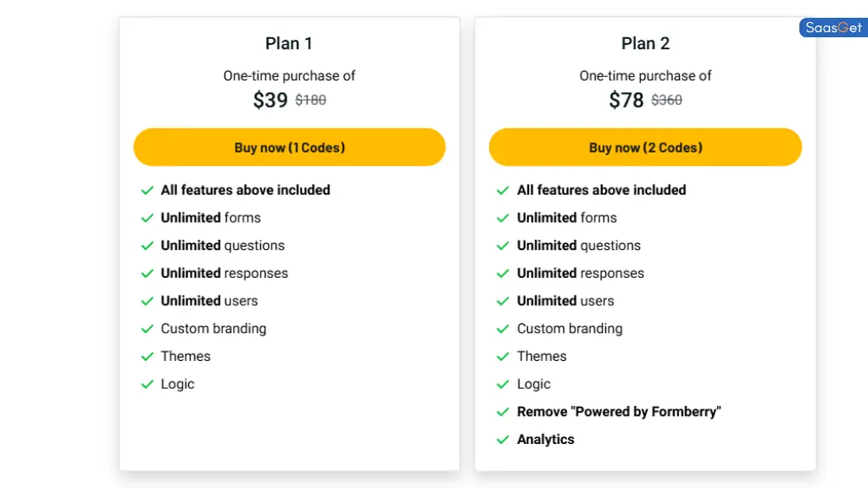Click the Buy now (1 Codes) button

[x=290, y=147]
